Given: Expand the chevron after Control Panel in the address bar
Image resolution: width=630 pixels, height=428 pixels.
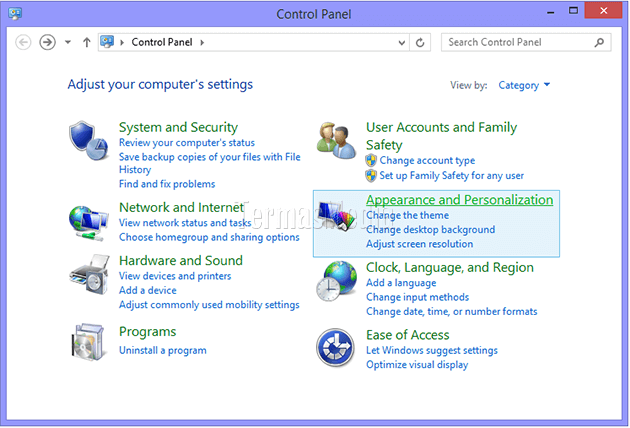Looking at the screenshot, I should pos(202,42).
